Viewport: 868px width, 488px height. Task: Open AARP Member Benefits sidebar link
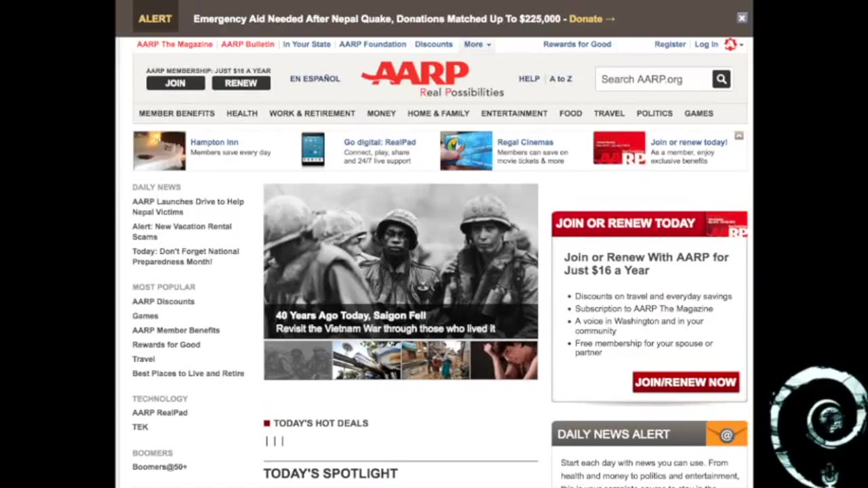(x=176, y=330)
